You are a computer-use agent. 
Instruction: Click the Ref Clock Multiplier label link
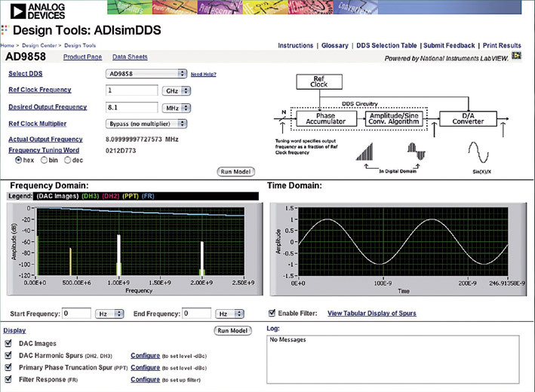[x=38, y=124]
